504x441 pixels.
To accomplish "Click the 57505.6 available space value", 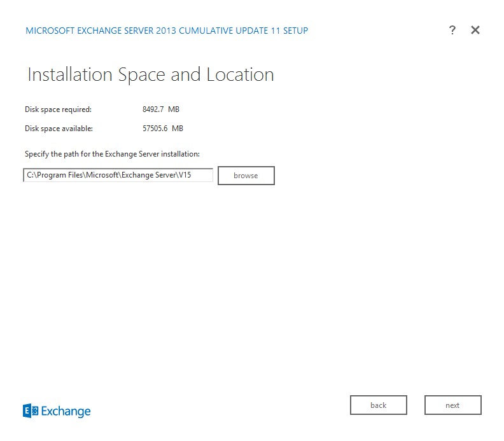I will tap(155, 129).
